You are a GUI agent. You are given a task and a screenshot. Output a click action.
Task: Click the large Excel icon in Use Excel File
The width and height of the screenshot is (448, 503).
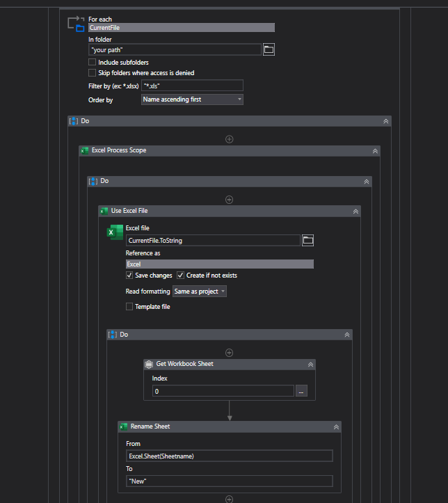[115, 232]
